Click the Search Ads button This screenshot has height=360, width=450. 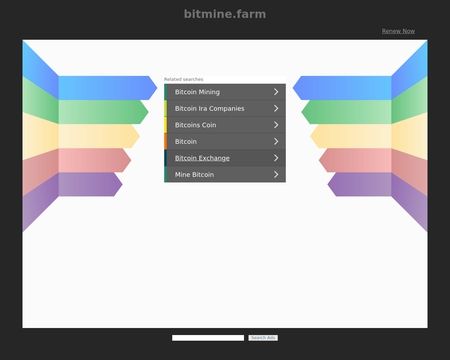click(x=263, y=338)
